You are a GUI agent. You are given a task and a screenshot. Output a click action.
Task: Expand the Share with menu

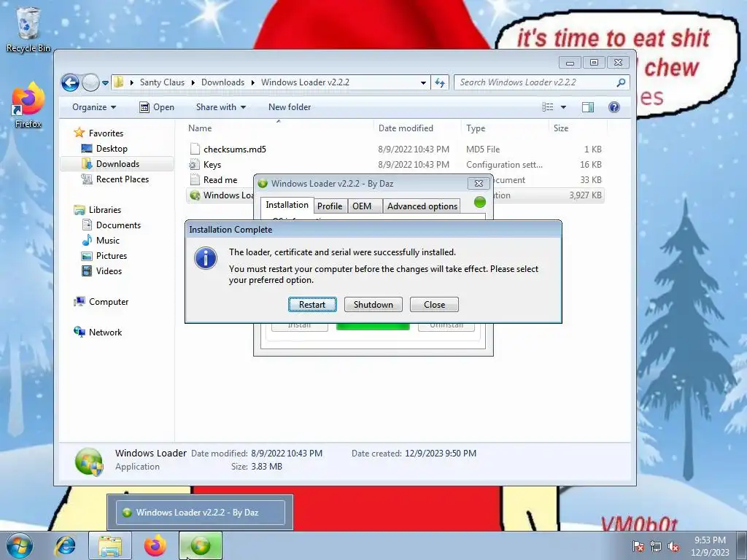(x=220, y=107)
